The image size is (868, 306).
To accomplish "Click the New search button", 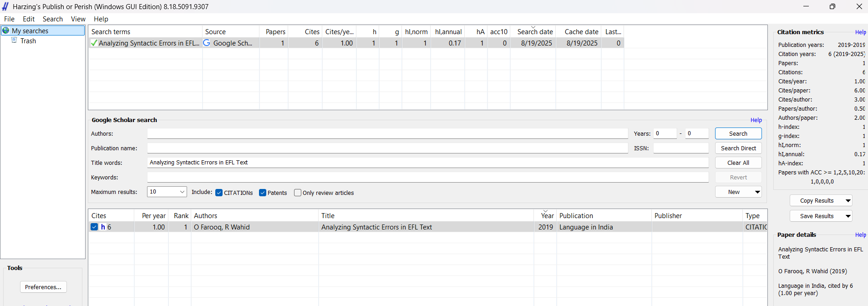I will coord(734,192).
